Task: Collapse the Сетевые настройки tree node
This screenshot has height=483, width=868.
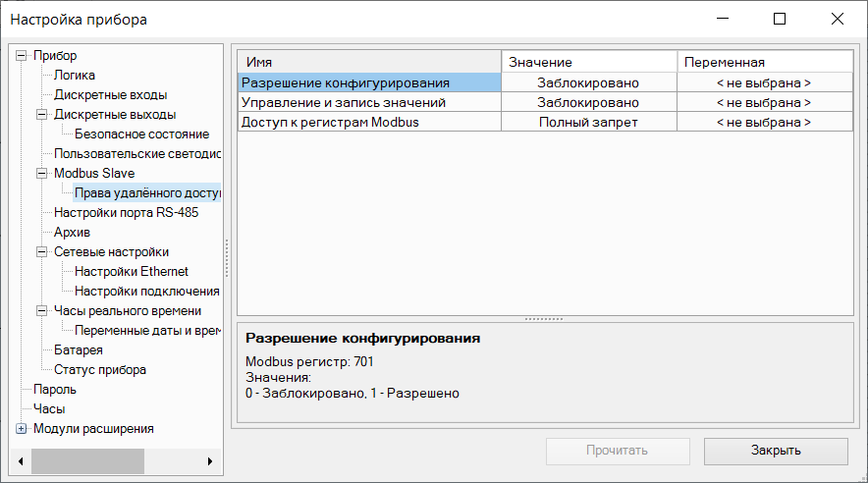Action: pyautogui.click(x=41, y=252)
